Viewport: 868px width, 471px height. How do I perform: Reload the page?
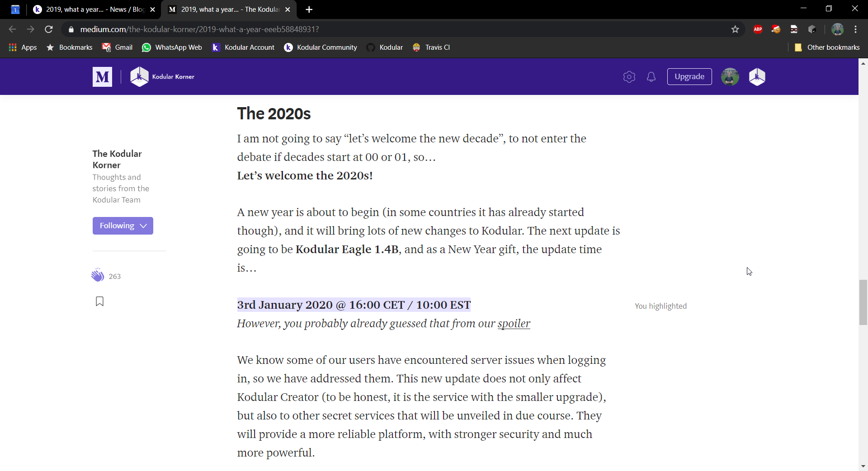click(49, 29)
